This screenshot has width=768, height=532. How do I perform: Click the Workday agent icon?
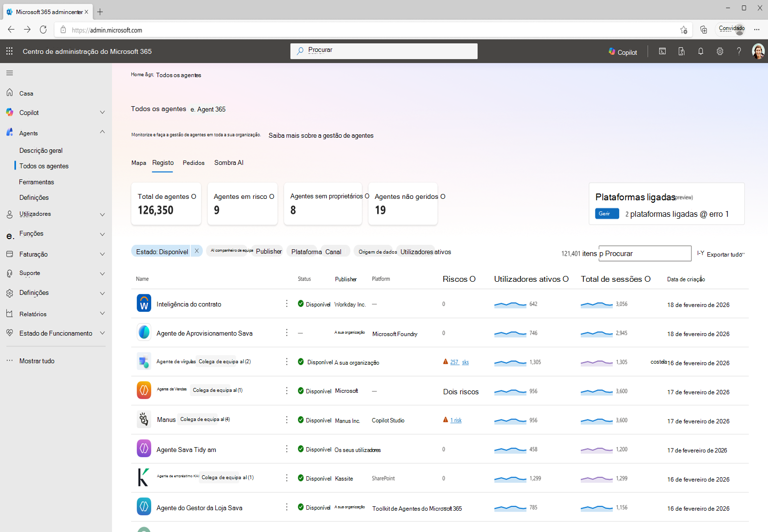[x=144, y=303]
